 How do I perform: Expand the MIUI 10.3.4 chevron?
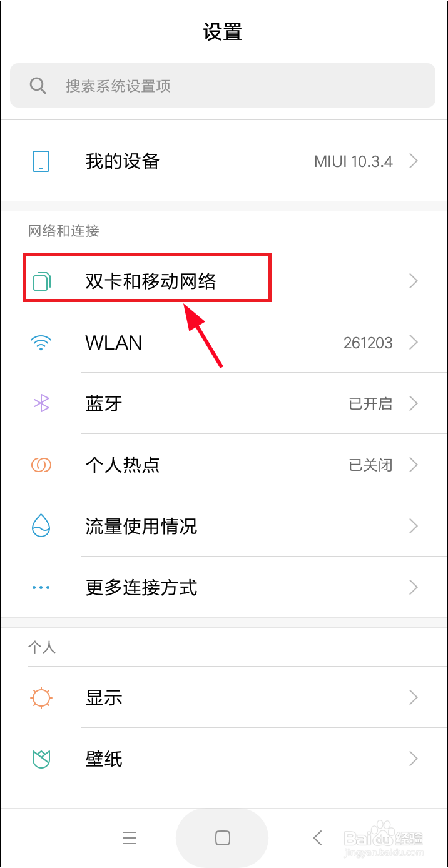[413, 161]
